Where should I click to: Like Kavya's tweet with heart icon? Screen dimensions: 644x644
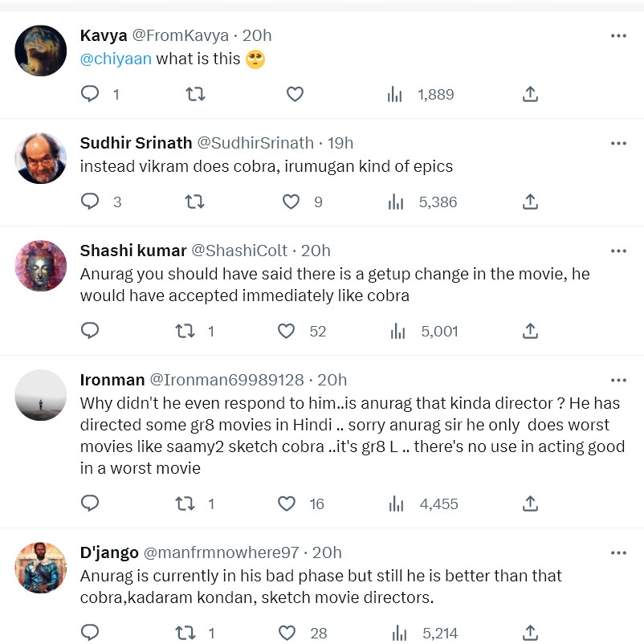tap(295, 94)
